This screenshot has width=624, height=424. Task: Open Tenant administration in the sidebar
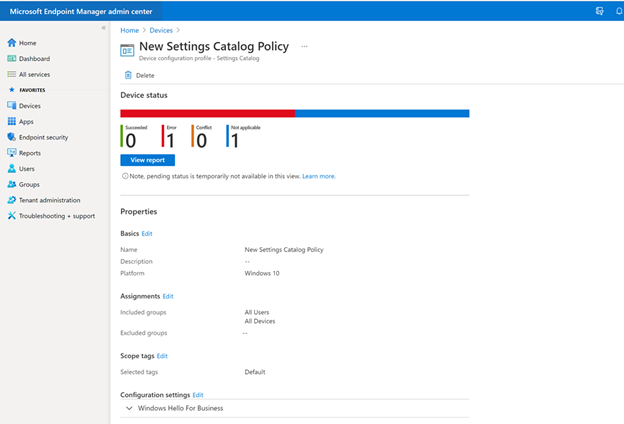[x=49, y=200]
